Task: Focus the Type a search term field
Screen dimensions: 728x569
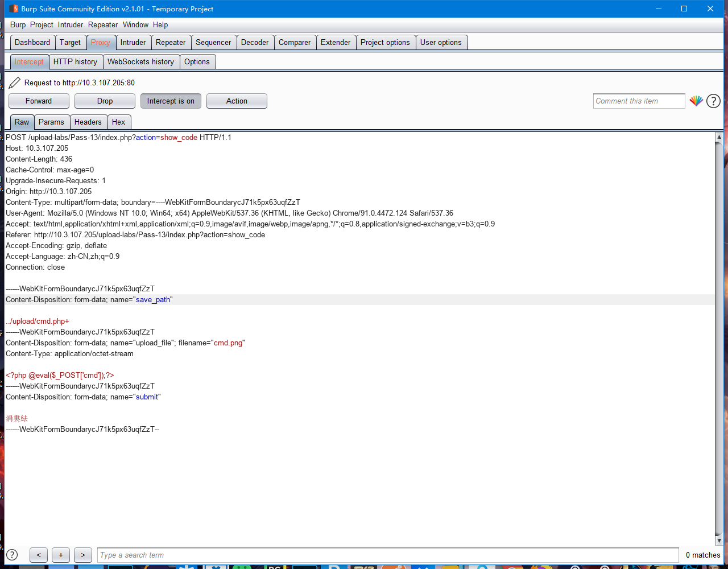Action: (388, 555)
